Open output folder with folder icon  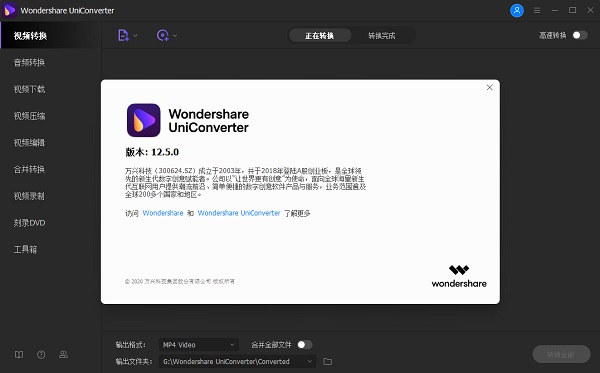pos(328,362)
